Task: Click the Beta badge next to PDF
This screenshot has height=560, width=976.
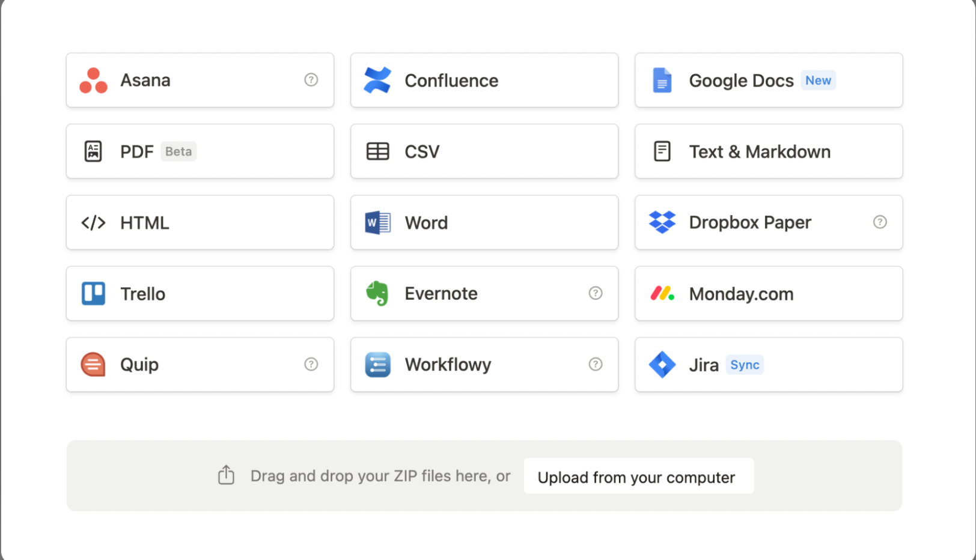Action: [178, 151]
